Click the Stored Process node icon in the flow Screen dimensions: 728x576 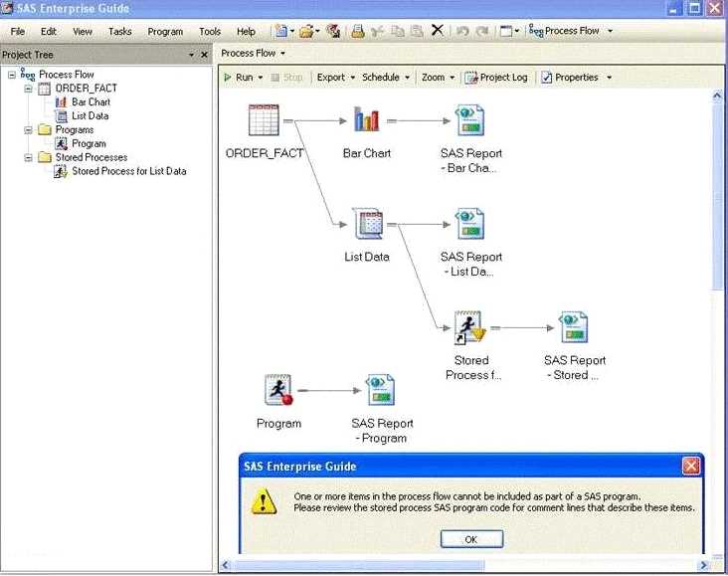tap(469, 327)
